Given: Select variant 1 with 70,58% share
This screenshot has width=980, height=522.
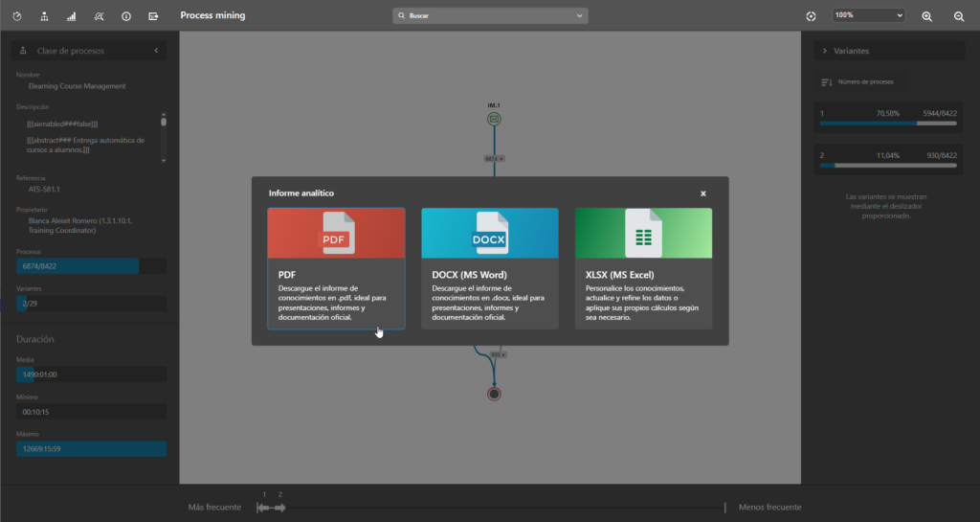Looking at the screenshot, I should (888, 118).
